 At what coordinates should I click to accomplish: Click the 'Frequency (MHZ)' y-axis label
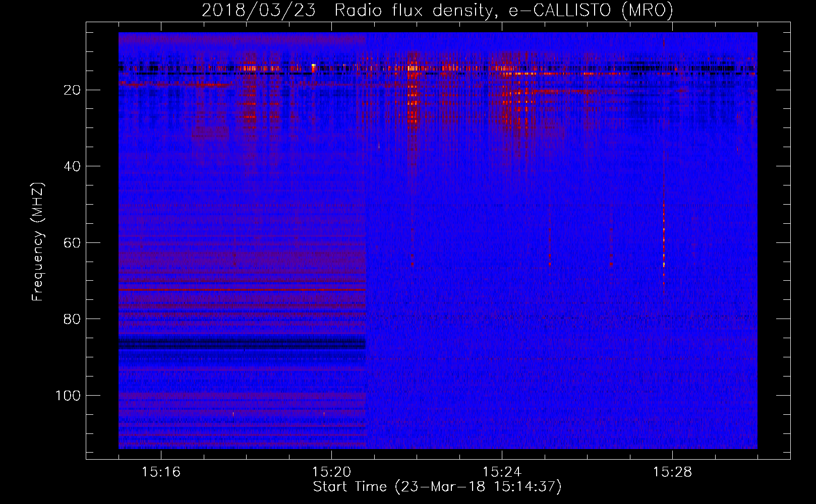coord(38,242)
